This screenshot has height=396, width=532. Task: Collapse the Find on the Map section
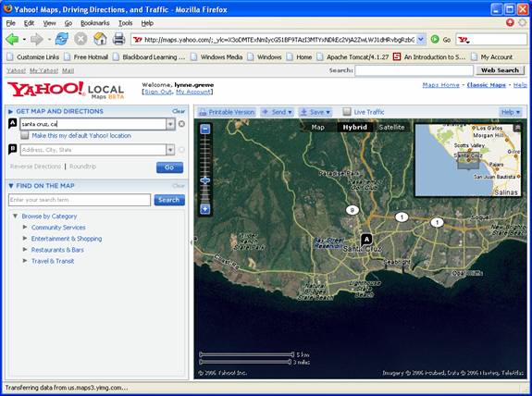point(11,186)
